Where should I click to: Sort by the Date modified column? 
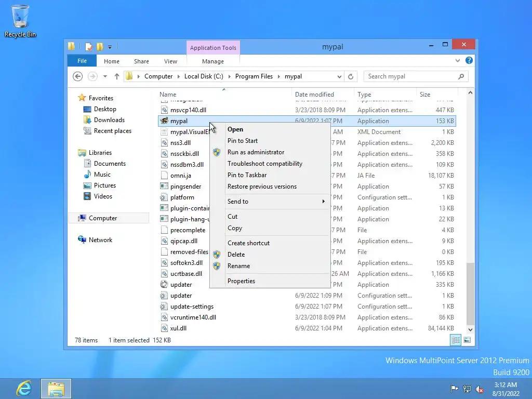[x=323, y=95]
